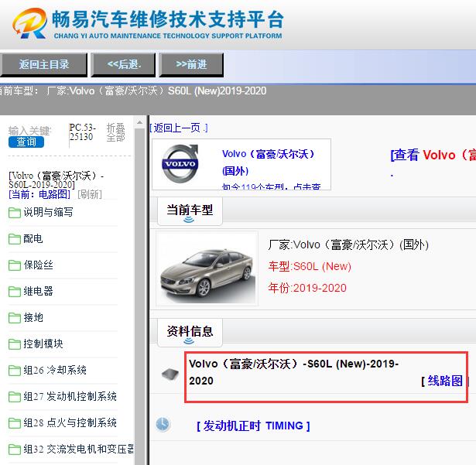The image size is (476, 465).
Task: Collapse all with 折叠全部
Action: point(115,132)
